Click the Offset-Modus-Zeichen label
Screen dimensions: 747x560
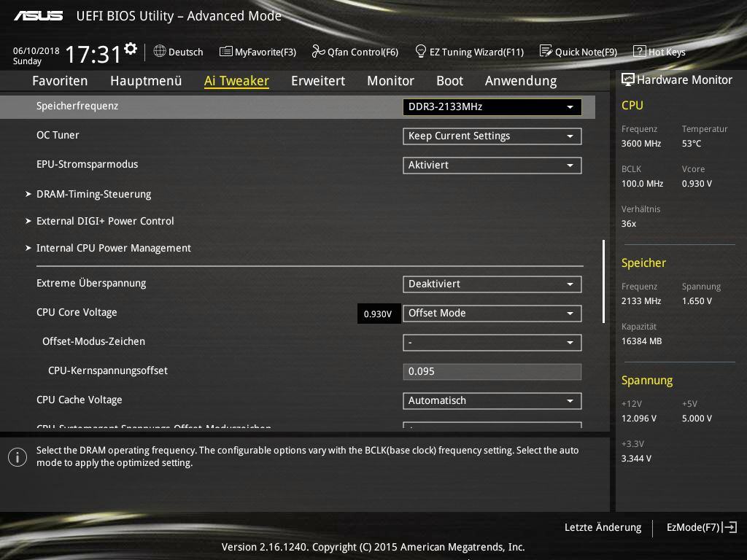coord(93,341)
